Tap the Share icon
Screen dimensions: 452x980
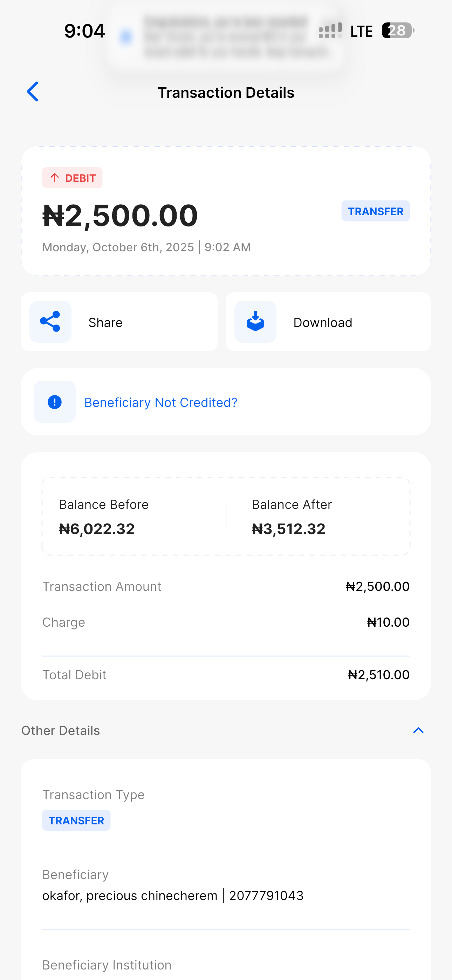tap(50, 322)
